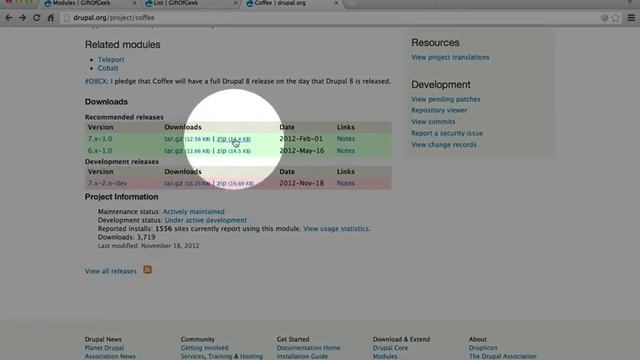Select the Downloads: 3,719 text
Viewport: 640px width, 360px height.
coord(126,237)
